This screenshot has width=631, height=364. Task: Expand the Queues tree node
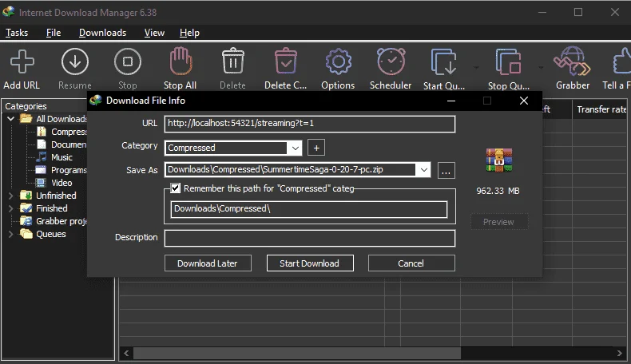tap(11, 234)
